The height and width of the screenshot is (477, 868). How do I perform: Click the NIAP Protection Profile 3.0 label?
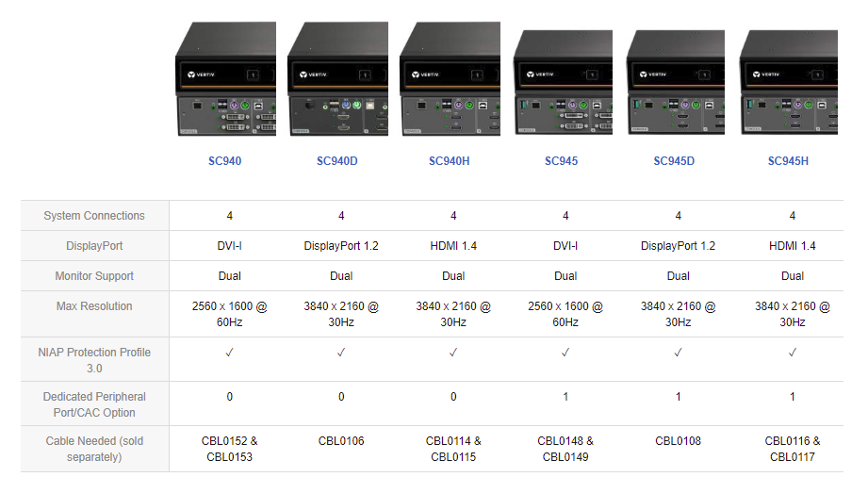94,360
